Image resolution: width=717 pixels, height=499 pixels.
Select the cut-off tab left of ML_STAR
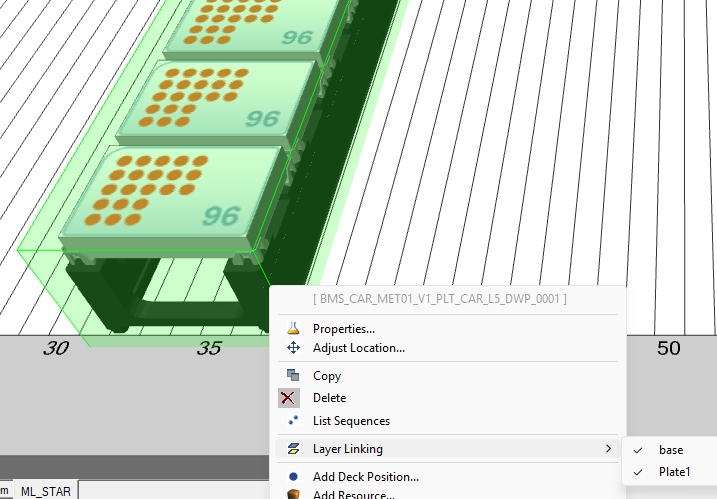point(5,491)
